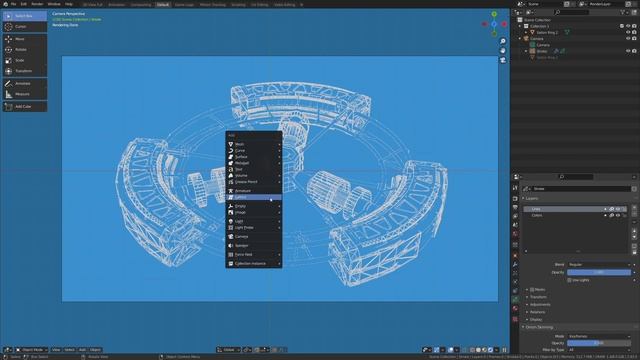Open the Material properties tab icon
The image size is (640, 360).
pyautogui.click(x=515, y=309)
